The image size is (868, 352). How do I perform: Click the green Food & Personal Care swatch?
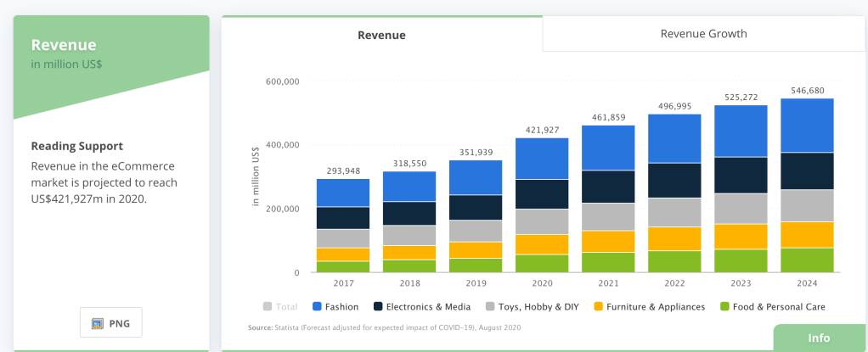724,306
